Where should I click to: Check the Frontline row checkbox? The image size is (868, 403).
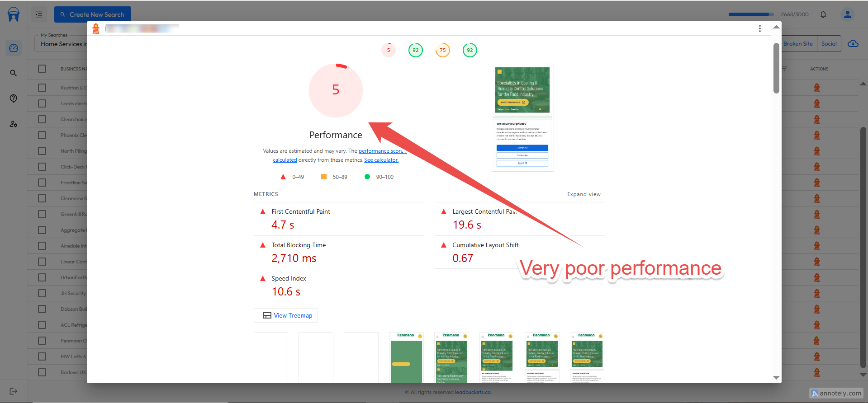[42, 183]
